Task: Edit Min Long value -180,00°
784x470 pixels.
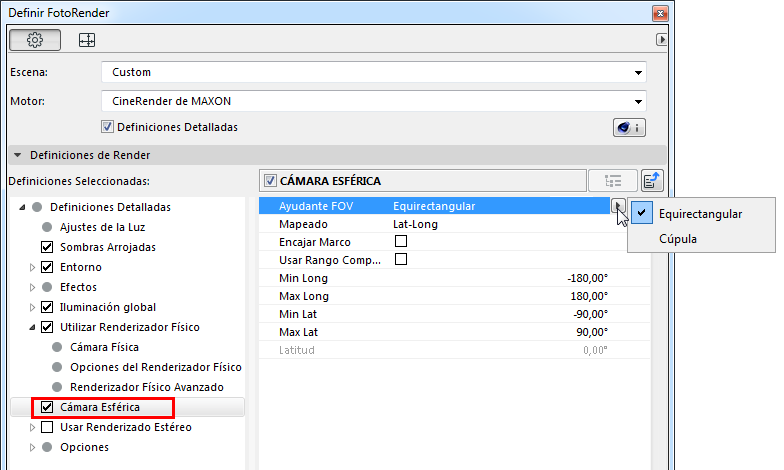Action: [588, 278]
